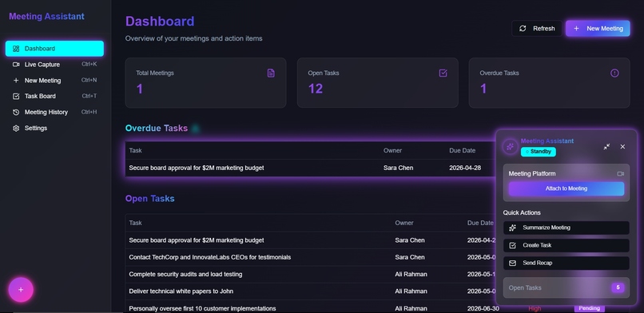Click the Settings gear icon
The height and width of the screenshot is (313, 644).
click(16, 128)
